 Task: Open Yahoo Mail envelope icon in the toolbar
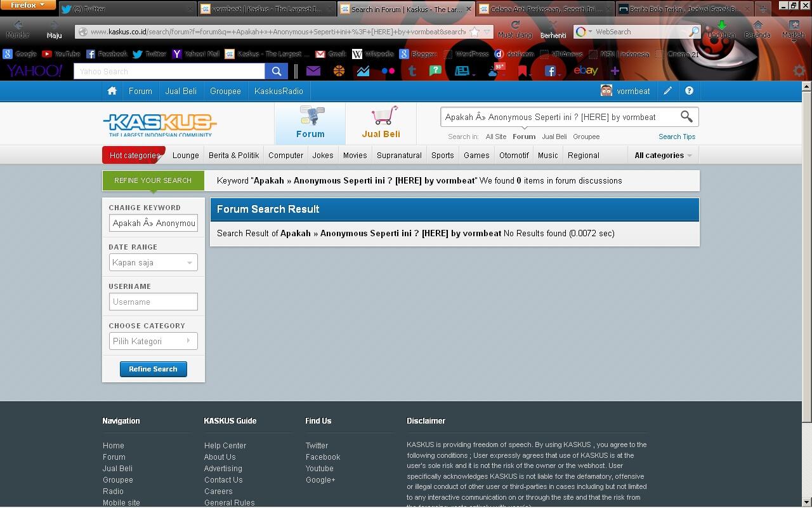(x=313, y=71)
